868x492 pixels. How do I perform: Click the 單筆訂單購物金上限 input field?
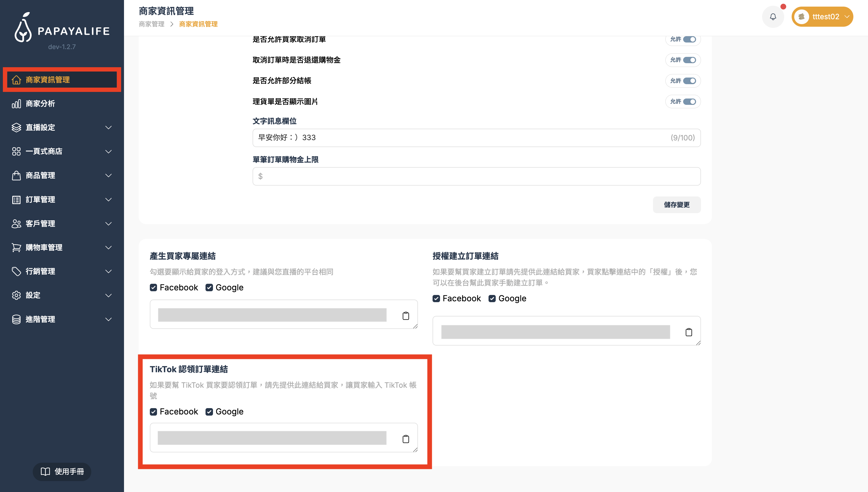(476, 176)
